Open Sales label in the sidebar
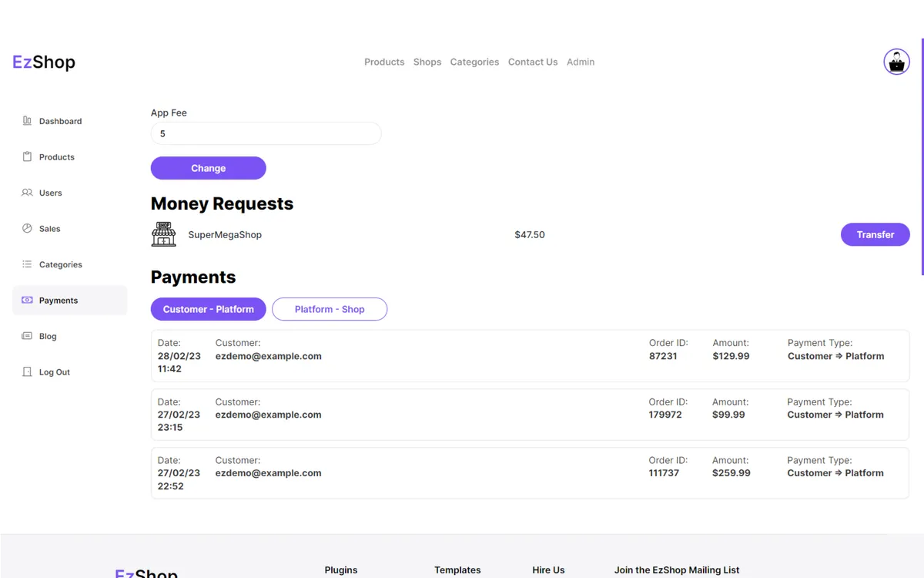The image size is (924, 578). click(50, 229)
